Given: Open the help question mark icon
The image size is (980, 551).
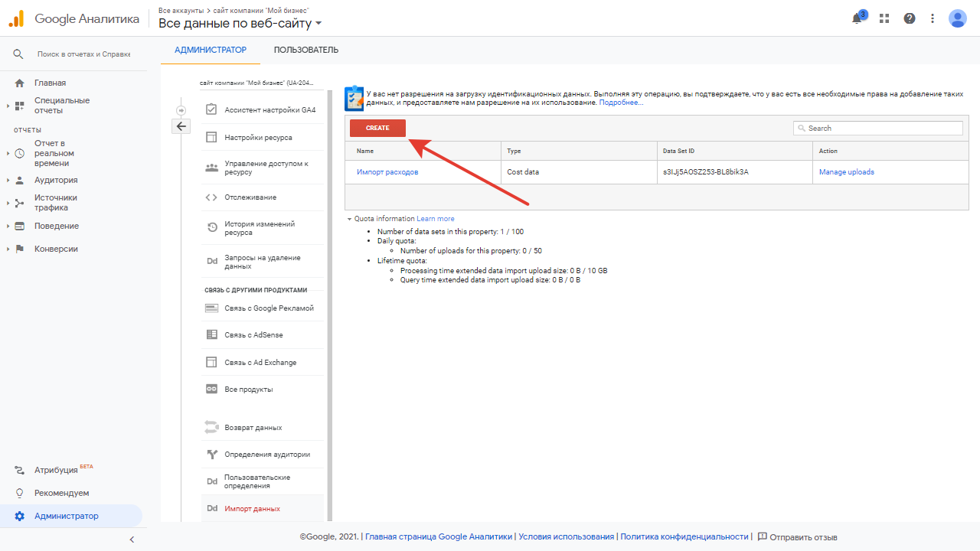Looking at the screenshot, I should point(910,18).
